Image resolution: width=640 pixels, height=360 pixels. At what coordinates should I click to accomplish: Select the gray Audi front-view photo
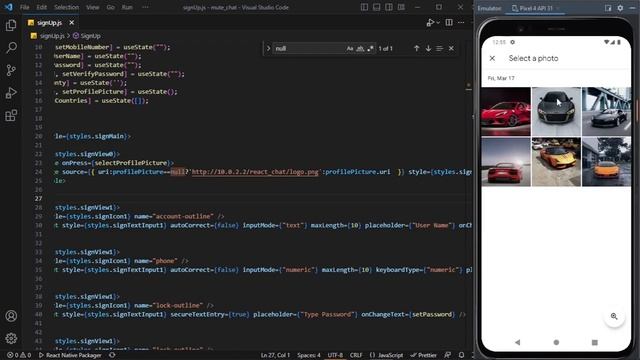pyautogui.click(x=556, y=111)
